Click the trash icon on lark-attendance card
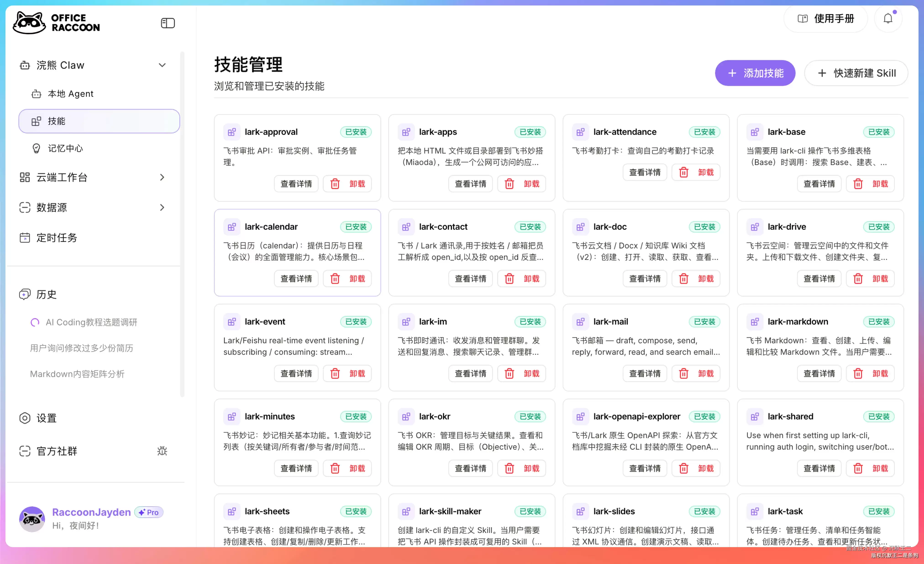 (x=684, y=172)
